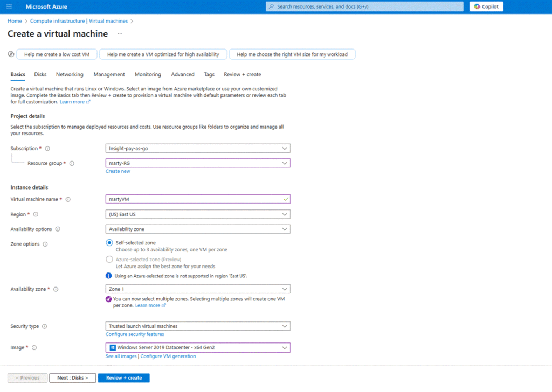
Task: Open the Region dropdown
Action: click(198, 214)
